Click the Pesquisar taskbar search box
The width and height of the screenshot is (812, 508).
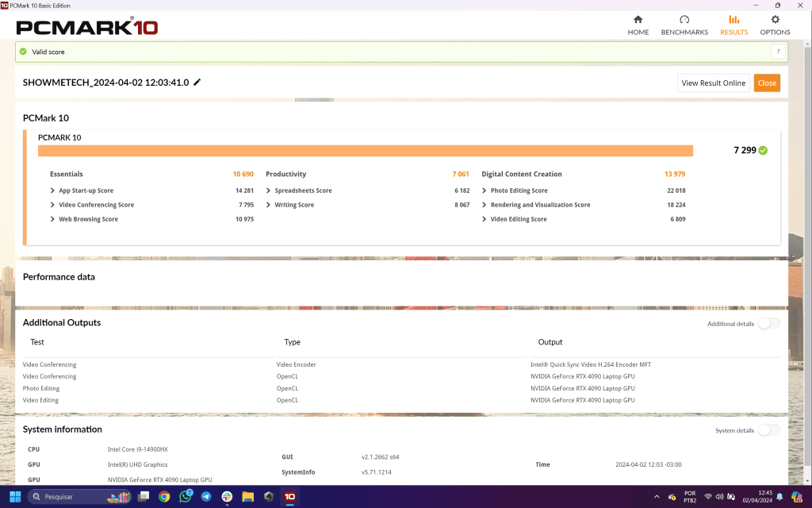click(x=79, y=497)
